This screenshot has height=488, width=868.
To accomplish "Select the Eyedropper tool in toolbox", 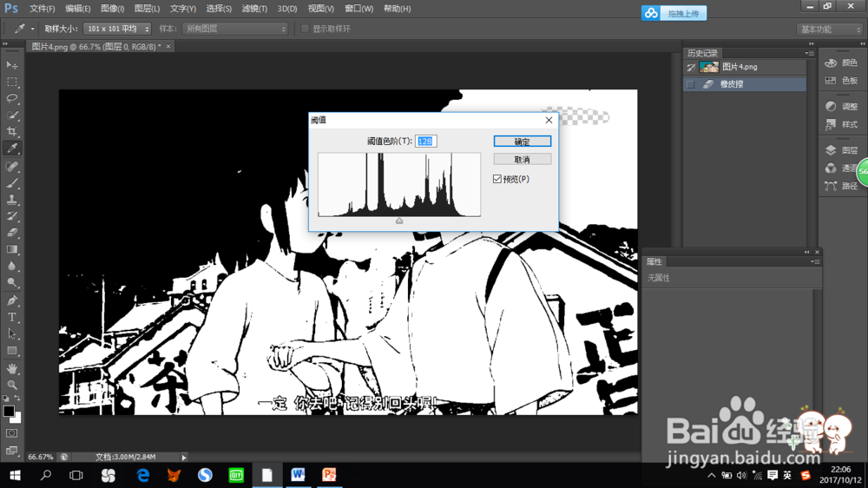I will click(11, 148).
